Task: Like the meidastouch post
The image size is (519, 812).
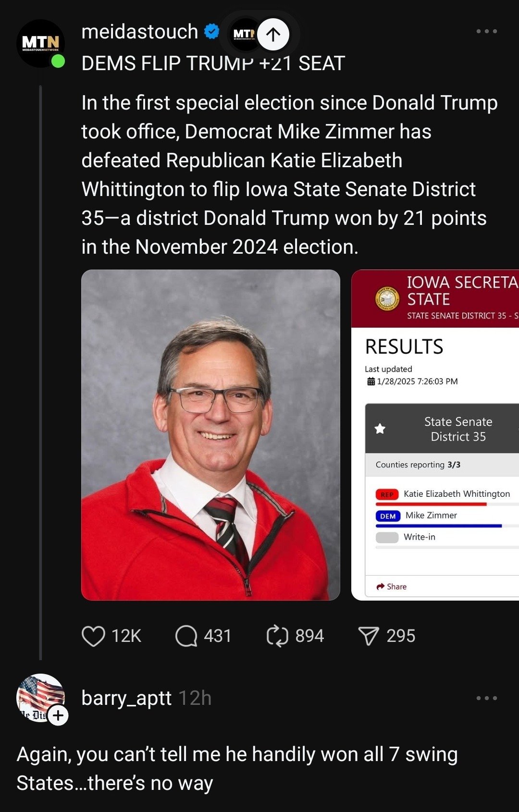Action: (x=94, y=636)
